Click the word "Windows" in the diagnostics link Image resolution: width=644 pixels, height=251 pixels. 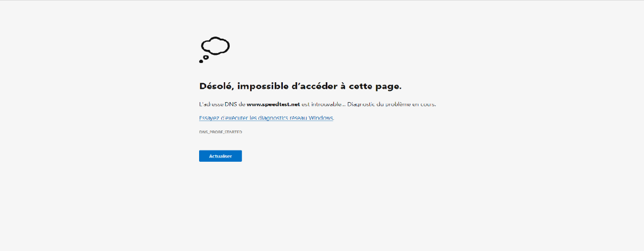pyautogui.click(x=320, y=118)
